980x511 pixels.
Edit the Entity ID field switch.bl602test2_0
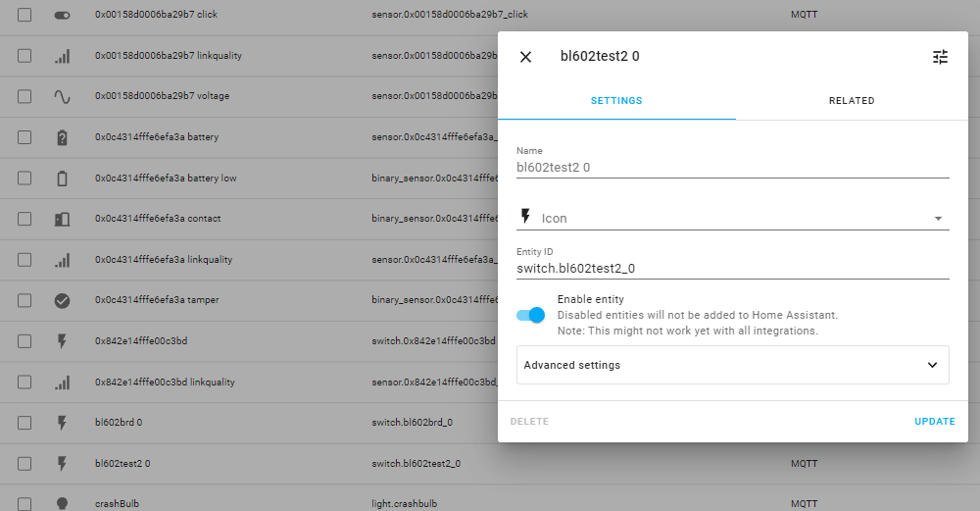pyautogui.click(x=732, y=269)
